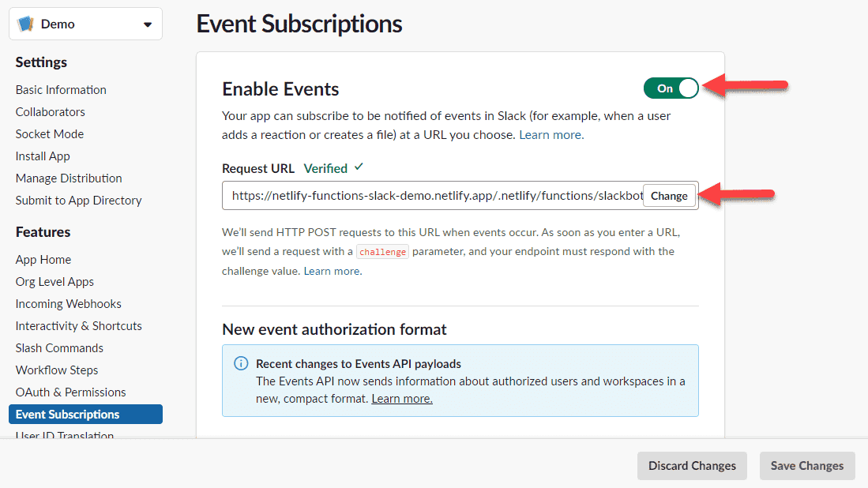Click the challenge code parameter text
Viewport: 868px width, 488px height.
pos(382,252)
